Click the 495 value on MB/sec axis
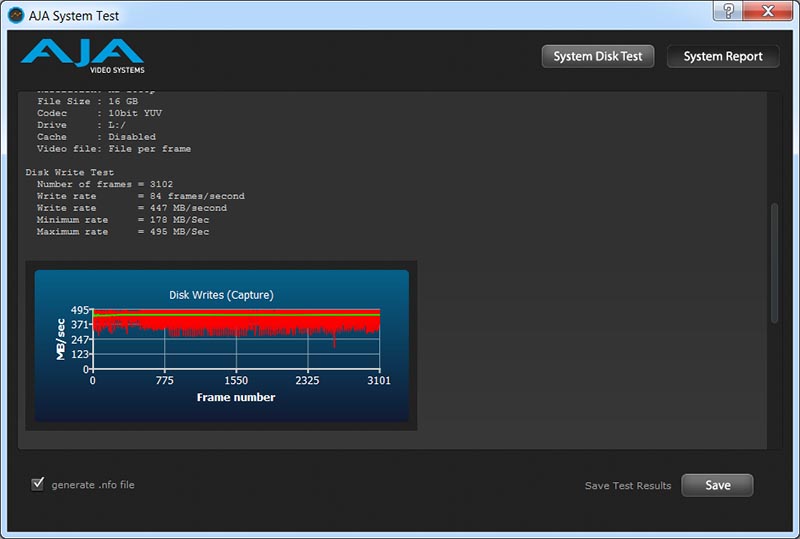Screen dimensions: 800x539 (80, 310)
